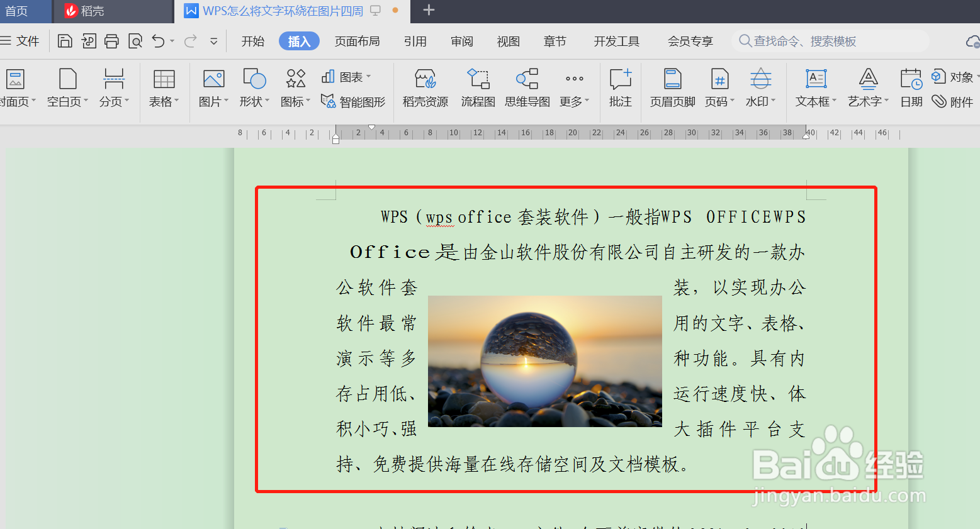Click the left indent marker on ruler

[x=335, y=138]
